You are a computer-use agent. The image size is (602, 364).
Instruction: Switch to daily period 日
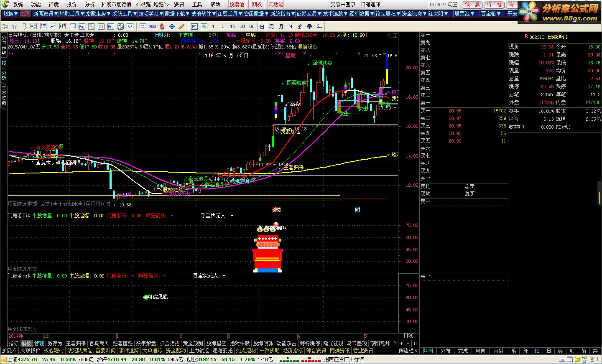coord(262,26)
